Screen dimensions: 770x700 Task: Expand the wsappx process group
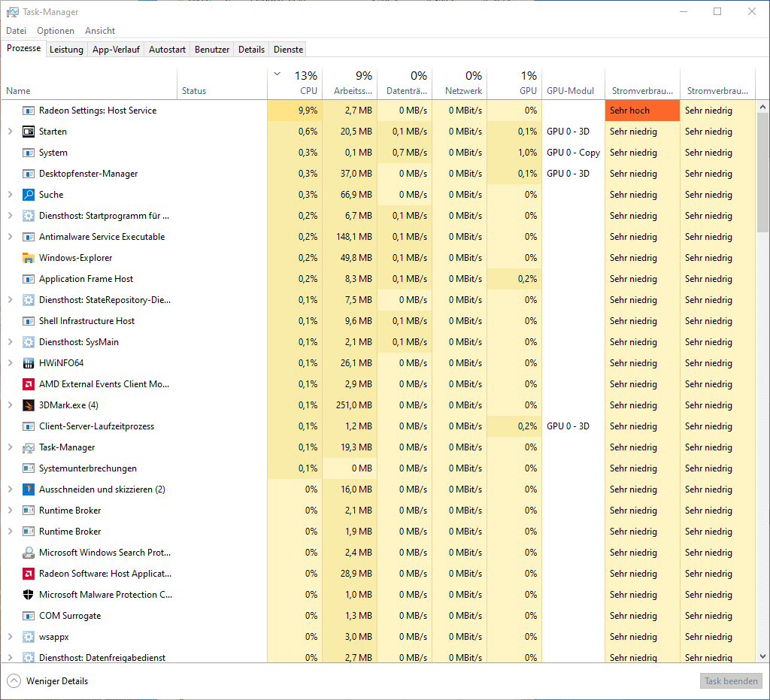click(x=11, y=637)
